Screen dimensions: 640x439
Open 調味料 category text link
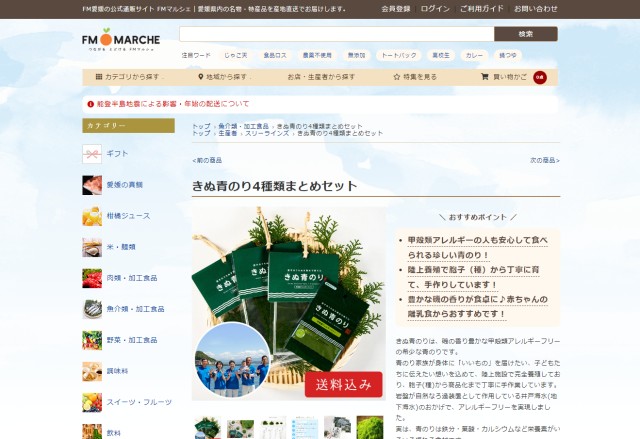pos(117,371)
